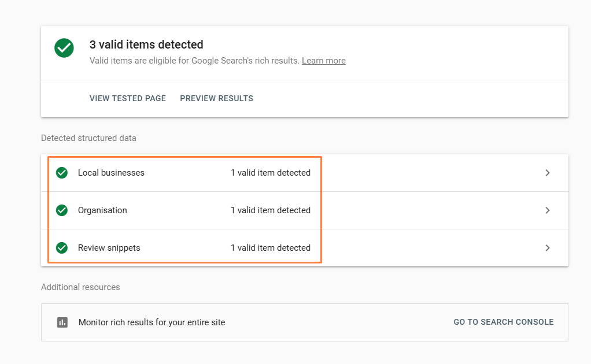Select the Review snippets label
This screenshot has height=364, width=591.
[109, 248]
